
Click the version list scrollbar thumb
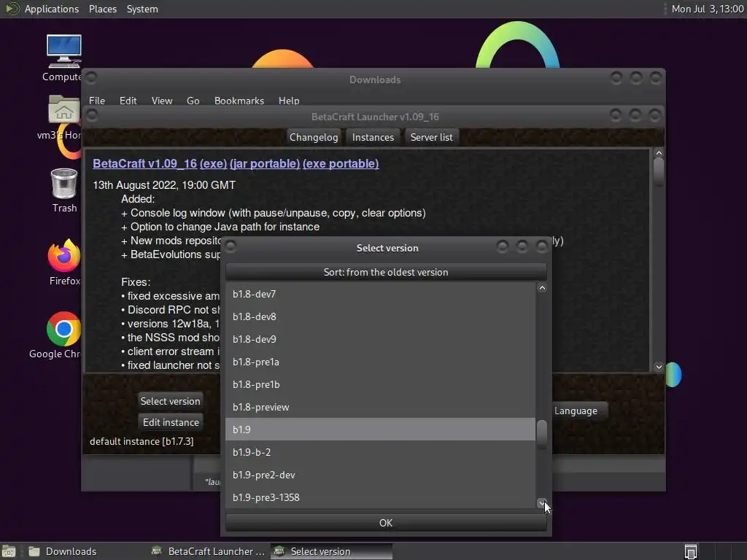[542, 434]
